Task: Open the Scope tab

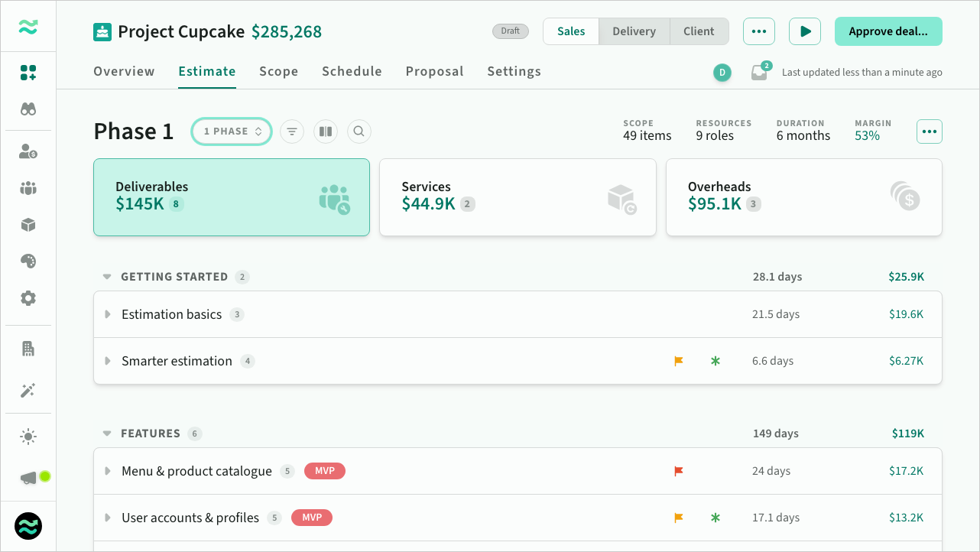Action: (279, 71)
